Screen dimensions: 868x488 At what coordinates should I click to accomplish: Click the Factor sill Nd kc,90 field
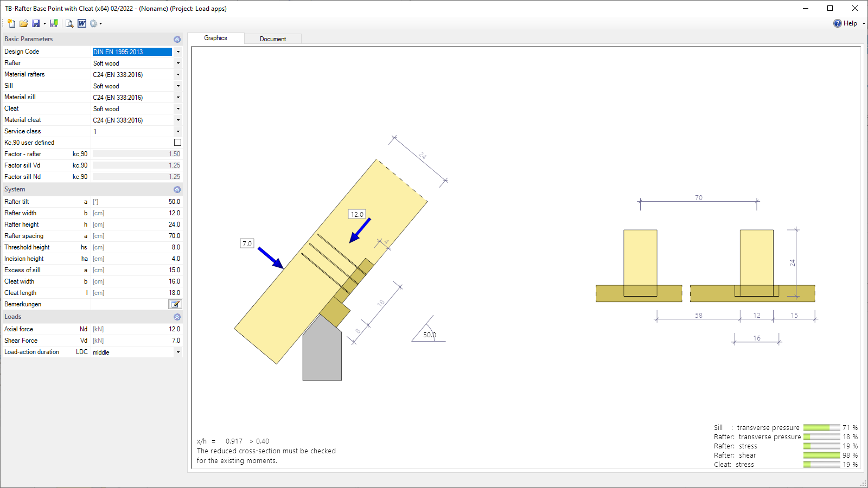tap(137, 177)
